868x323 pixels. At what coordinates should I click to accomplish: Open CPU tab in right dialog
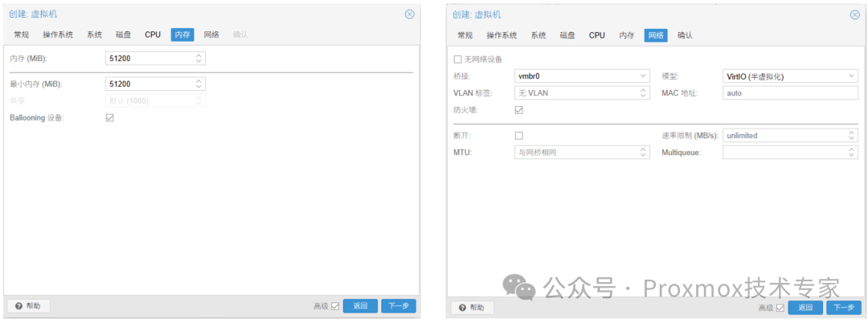(x=596, y=35)
